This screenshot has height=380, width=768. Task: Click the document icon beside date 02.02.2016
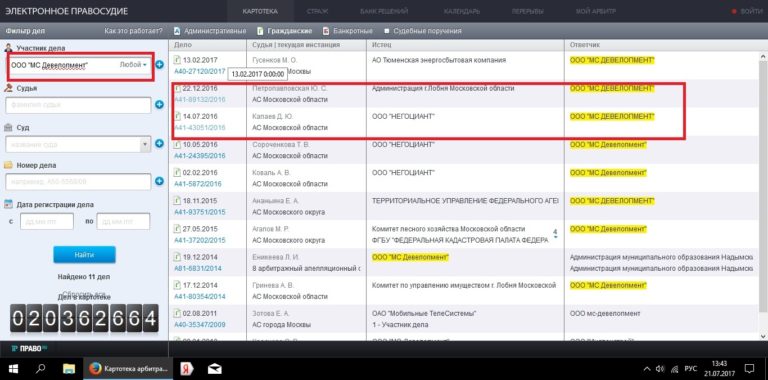pyautogui.click(x=177, y=173)
